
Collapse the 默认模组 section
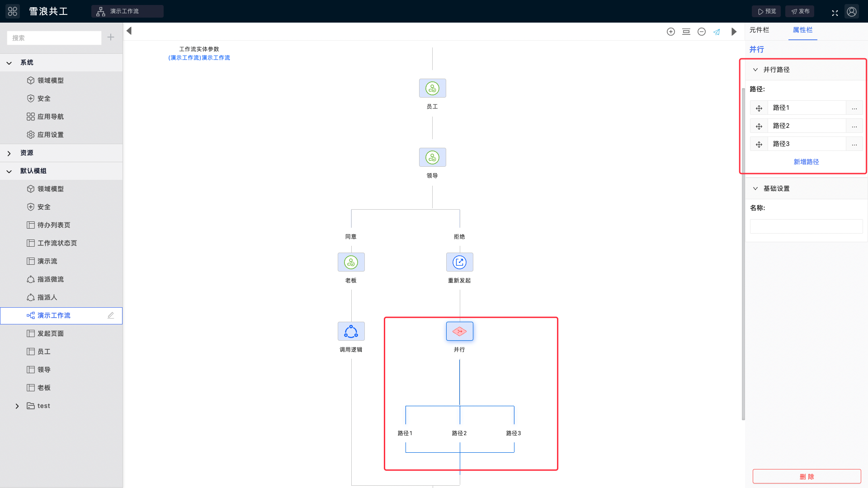click(x=9, y=171)
